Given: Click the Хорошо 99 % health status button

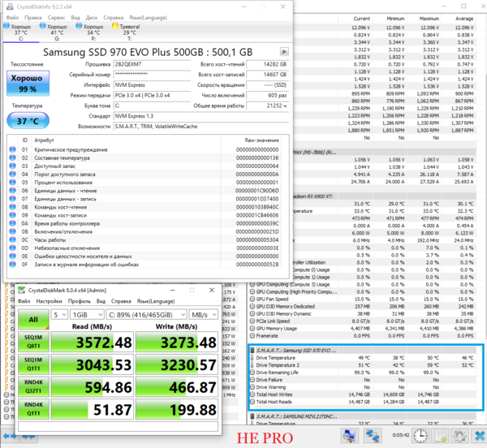Looking at the screenshot, I should coord(28,84).
